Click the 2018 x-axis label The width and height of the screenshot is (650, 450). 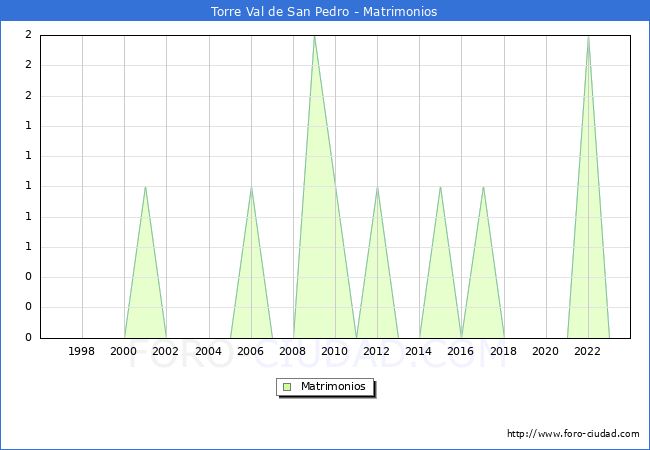(504, 351)
